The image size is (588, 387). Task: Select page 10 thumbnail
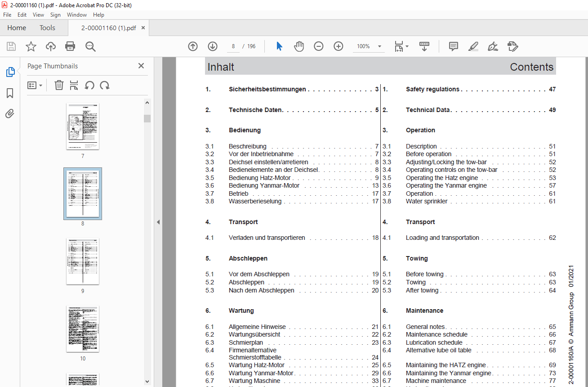83,329
